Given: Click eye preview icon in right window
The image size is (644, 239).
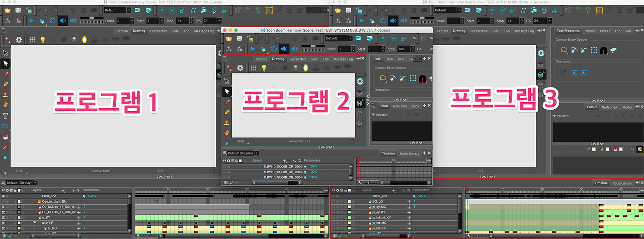Looking at the screenshot, I should pos(541,53).
